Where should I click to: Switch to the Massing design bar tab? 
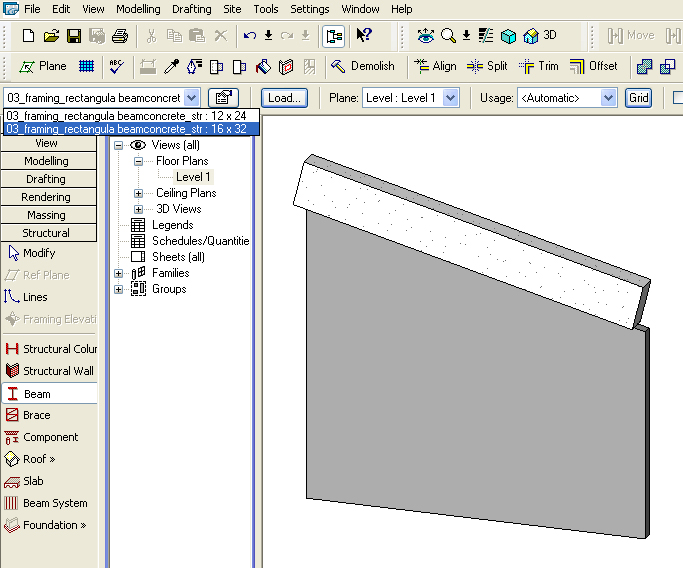point(46,215)
